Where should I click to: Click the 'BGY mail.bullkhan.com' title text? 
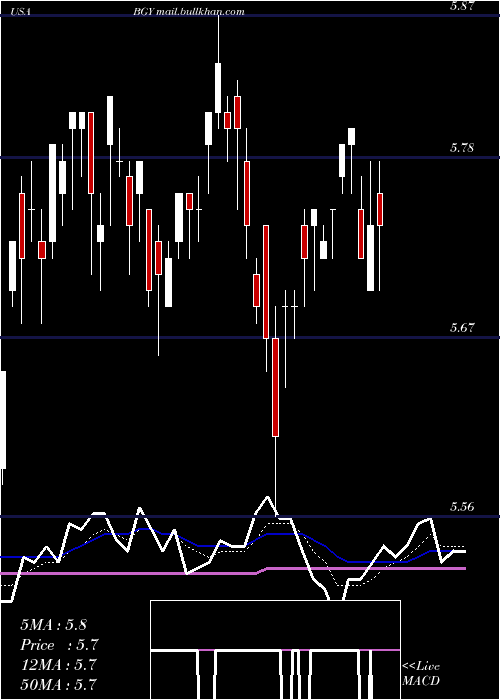188,12
